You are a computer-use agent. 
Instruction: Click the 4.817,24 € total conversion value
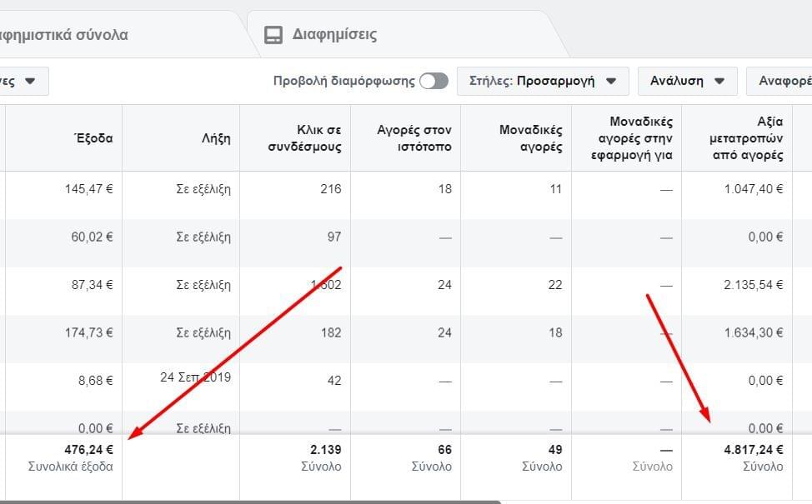coord(754,450)
